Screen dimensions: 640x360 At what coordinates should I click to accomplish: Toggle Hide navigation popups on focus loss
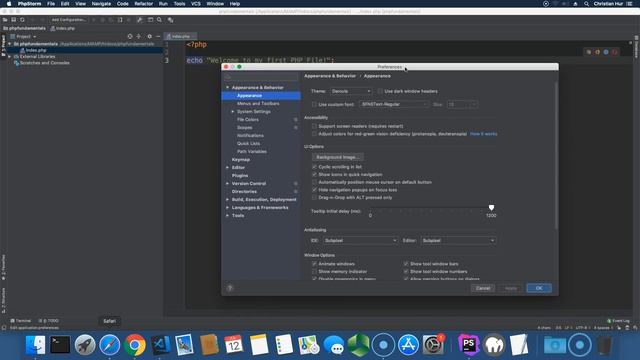click(314, 190)
